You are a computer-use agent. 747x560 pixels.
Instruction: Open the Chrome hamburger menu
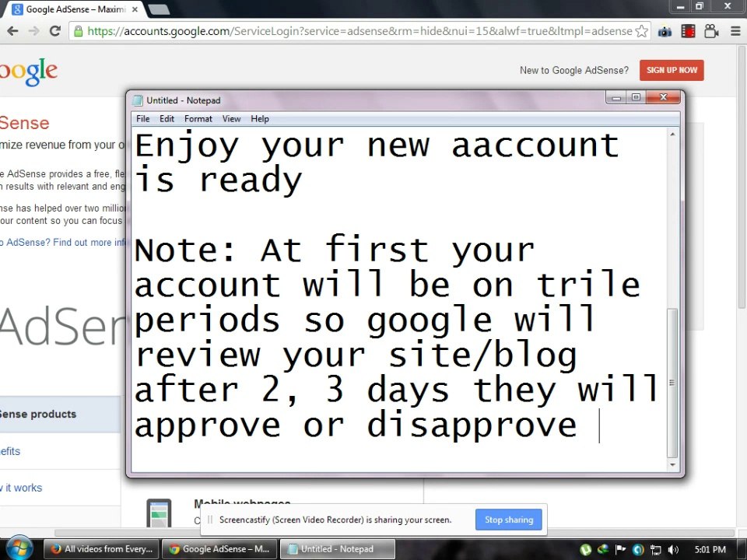(735, 31)
